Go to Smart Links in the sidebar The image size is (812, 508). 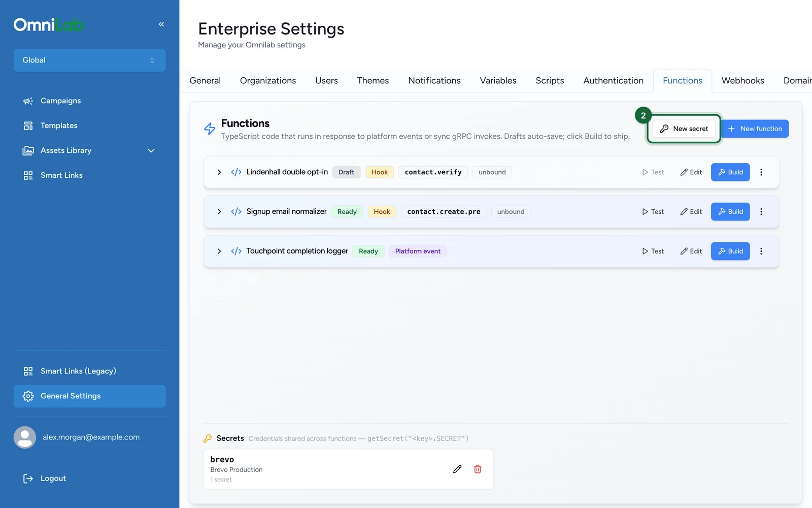point(89,175)
